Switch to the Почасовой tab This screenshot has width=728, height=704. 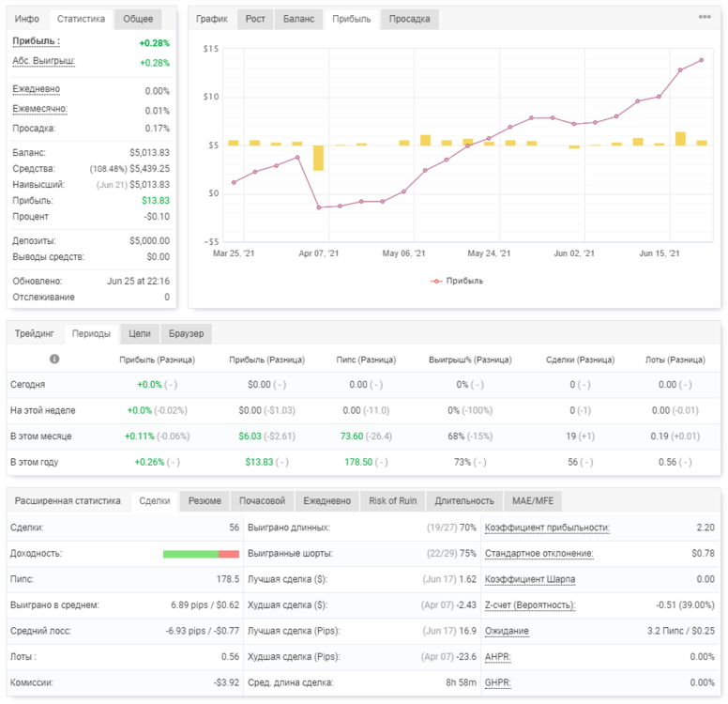(262, 501)
